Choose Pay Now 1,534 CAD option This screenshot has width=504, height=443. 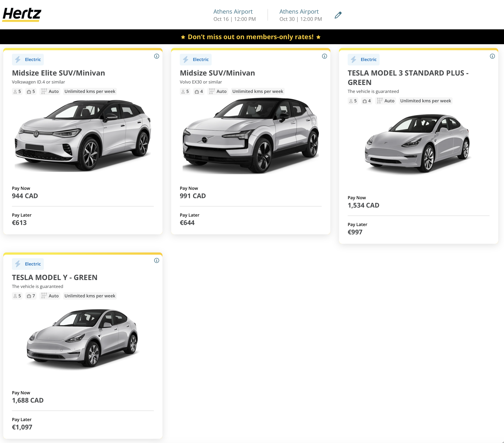click(363, 202)
